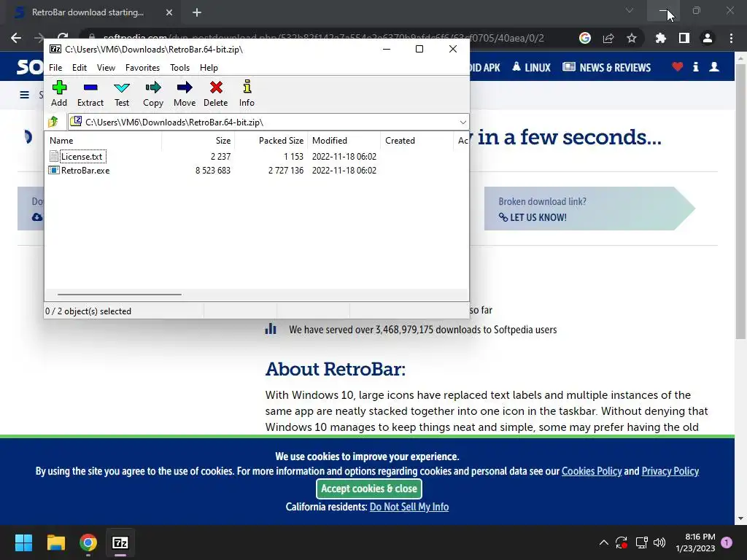This screenshot has width=747, height=560.
Task: Open the Windows Start menu
Action: (23, 542)
